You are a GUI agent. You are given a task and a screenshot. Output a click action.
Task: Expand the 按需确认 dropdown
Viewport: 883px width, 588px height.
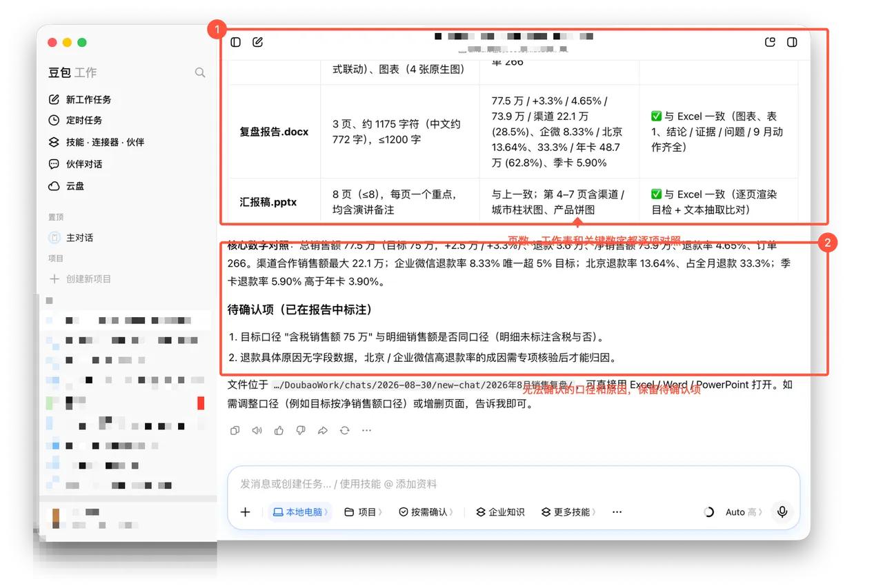point(426,512)
